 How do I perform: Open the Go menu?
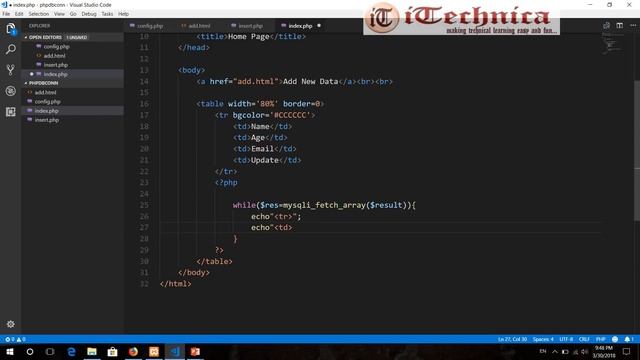click(x=73, y=14)
